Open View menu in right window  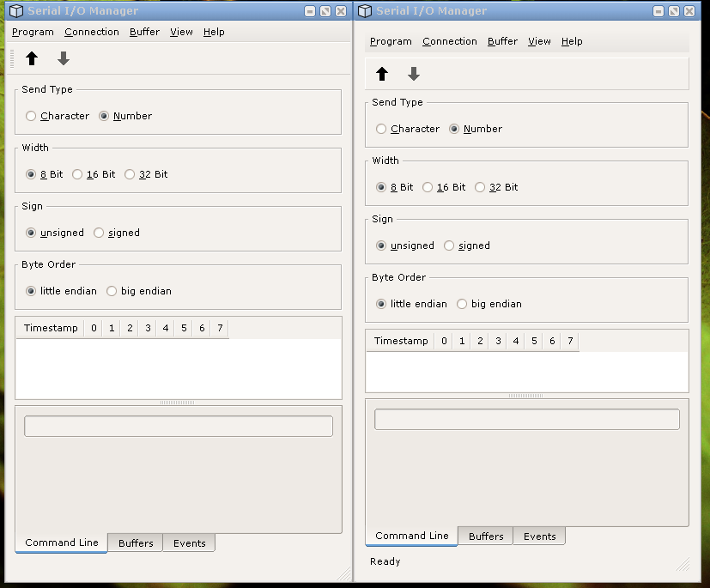click(x=539, y=42)
